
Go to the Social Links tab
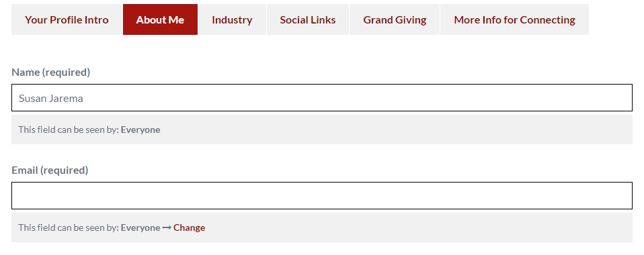pyautogui.click(x=308, y=19)
